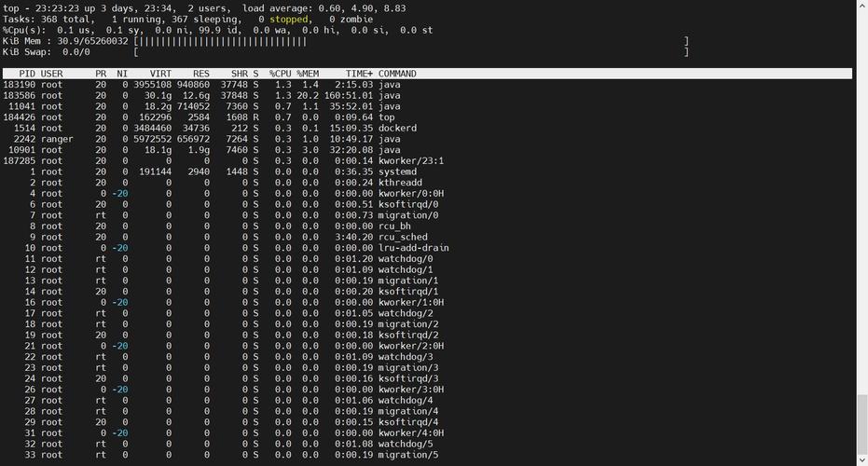
Task: Click the PID column header
Action: (27, 74)
